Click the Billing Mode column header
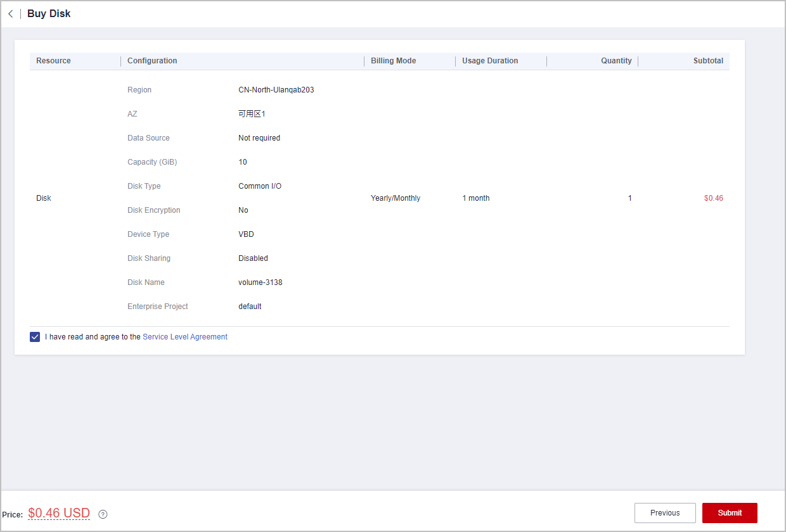Viewport: 786px width, 532px height. tap(393, 61)
